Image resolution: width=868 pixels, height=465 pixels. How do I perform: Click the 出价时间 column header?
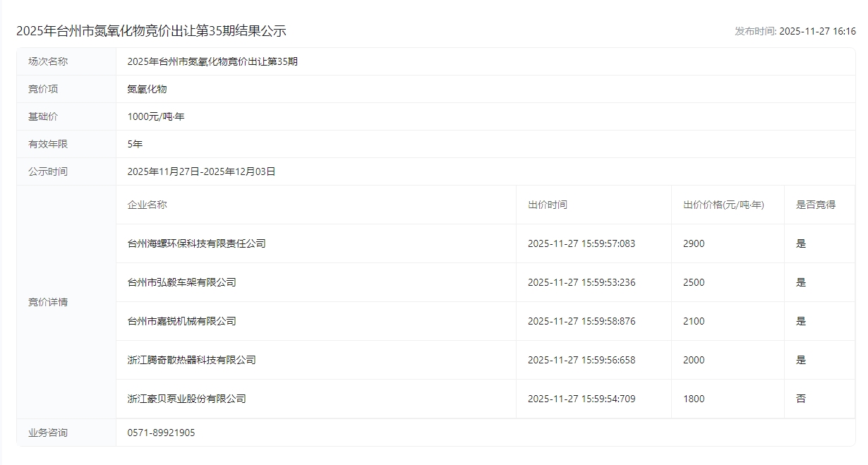coord(547,205)
